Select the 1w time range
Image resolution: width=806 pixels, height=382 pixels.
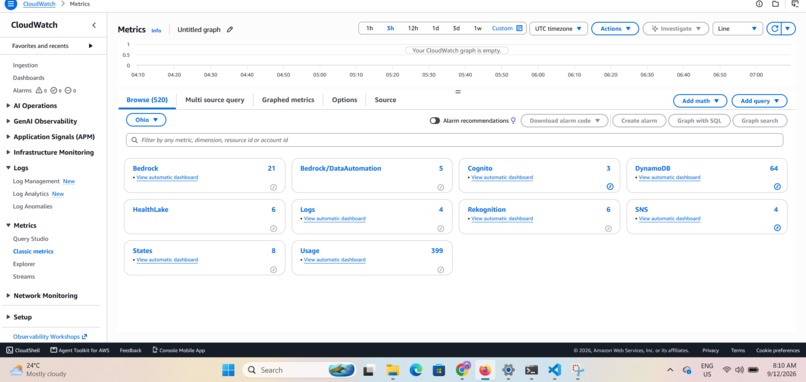(478, 28)
